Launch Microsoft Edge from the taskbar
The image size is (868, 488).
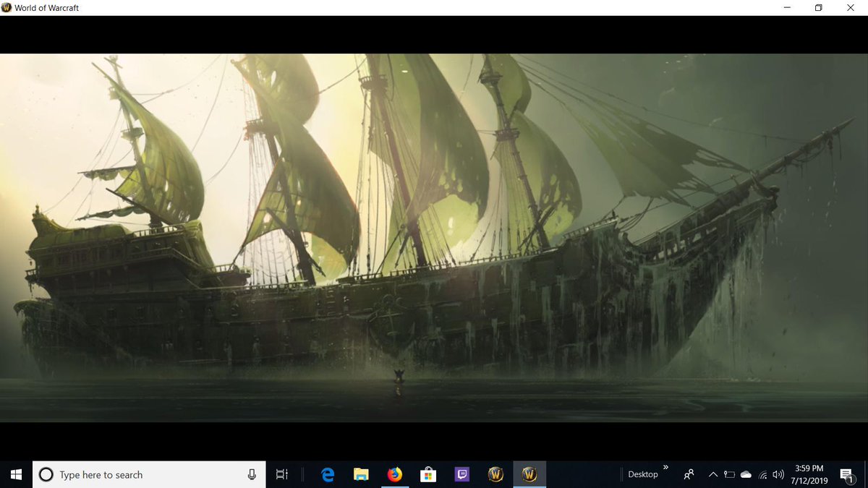pyautogui.click(x=328, y=474)
